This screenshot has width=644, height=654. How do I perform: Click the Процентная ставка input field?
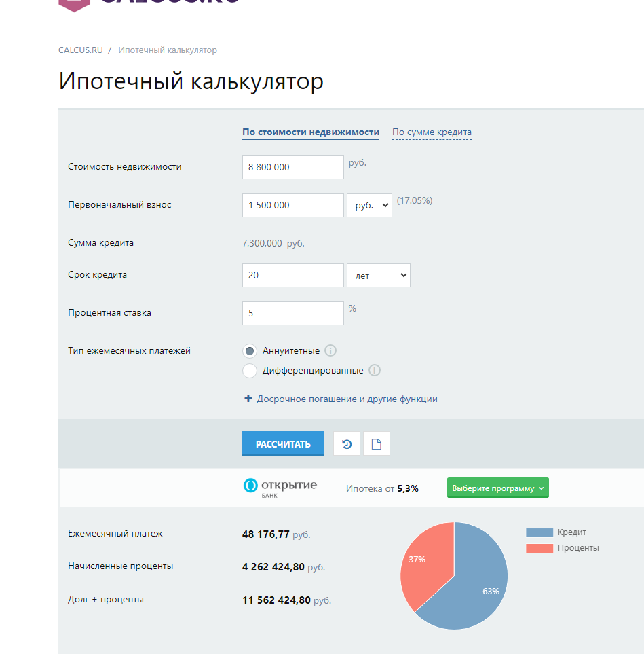[292, 314]
